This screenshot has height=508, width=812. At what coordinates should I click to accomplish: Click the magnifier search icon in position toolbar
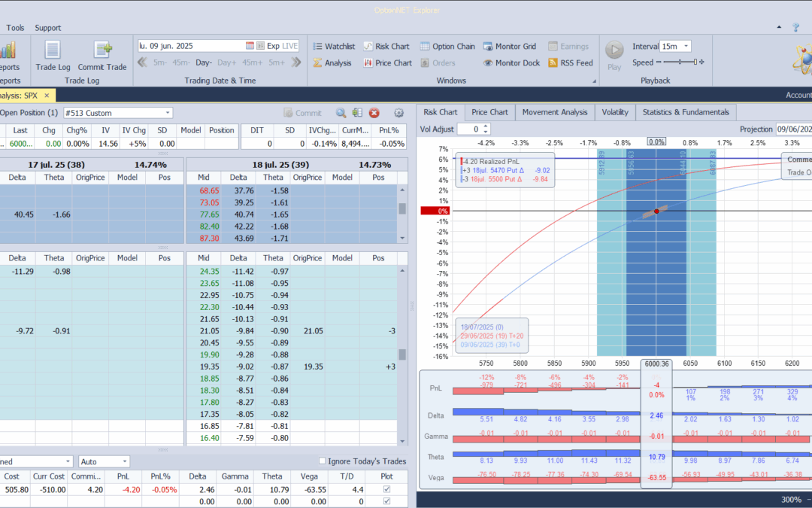(x=341, y=112)
